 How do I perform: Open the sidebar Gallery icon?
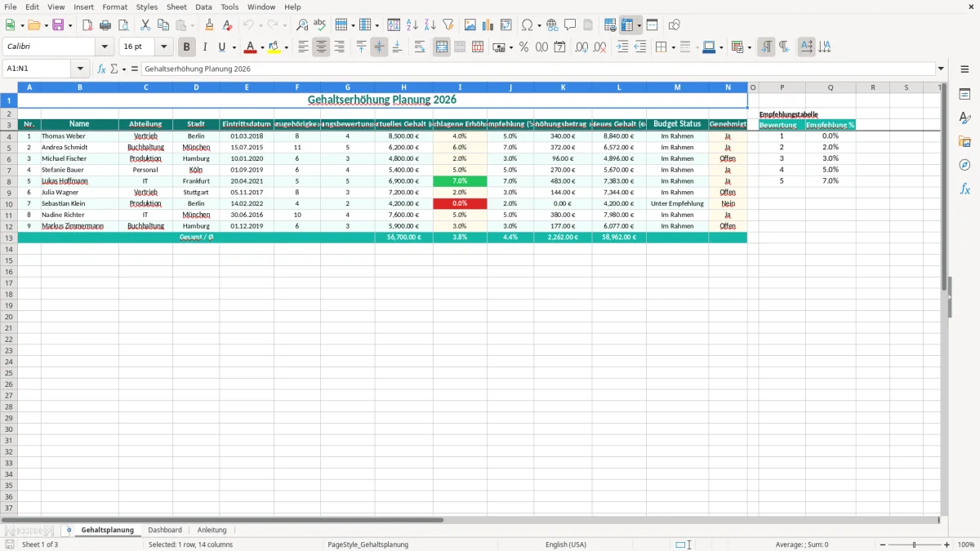pos(964,141)
